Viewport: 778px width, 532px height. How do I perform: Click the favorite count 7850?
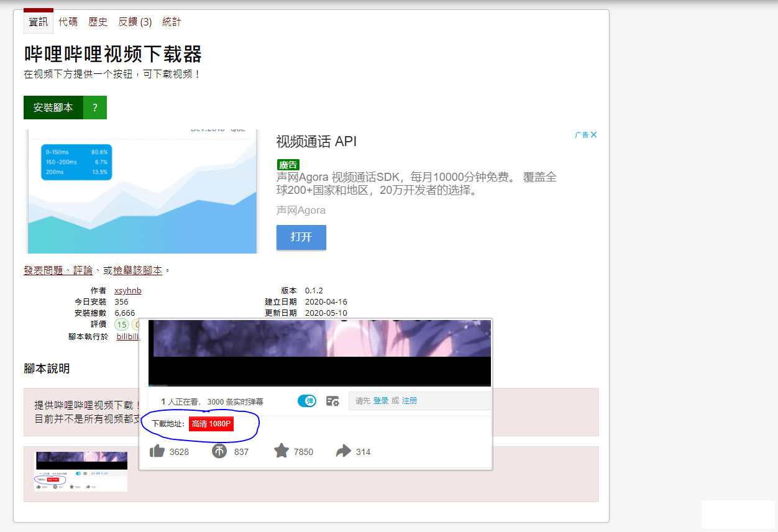[303, 452]
